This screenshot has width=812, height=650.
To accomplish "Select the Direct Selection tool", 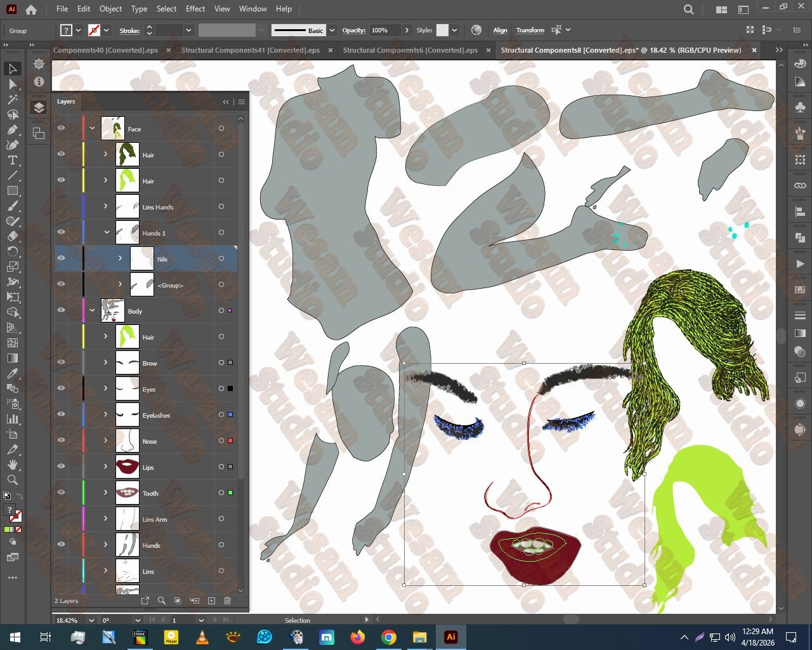I will click(13, 84).
